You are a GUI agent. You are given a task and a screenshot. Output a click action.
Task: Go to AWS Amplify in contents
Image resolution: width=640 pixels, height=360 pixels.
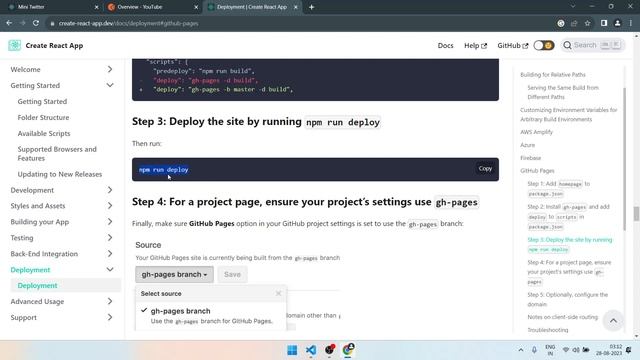[536, 132]
